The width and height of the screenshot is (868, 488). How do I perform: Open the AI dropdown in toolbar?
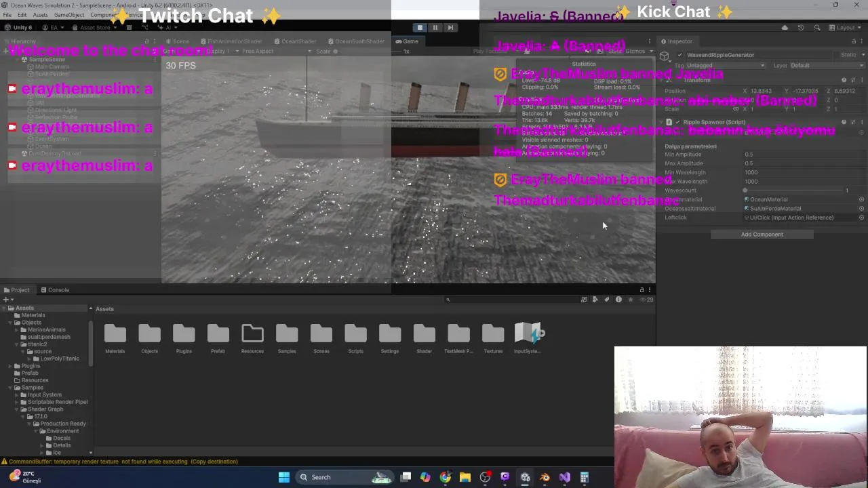[x=166, y=28]
